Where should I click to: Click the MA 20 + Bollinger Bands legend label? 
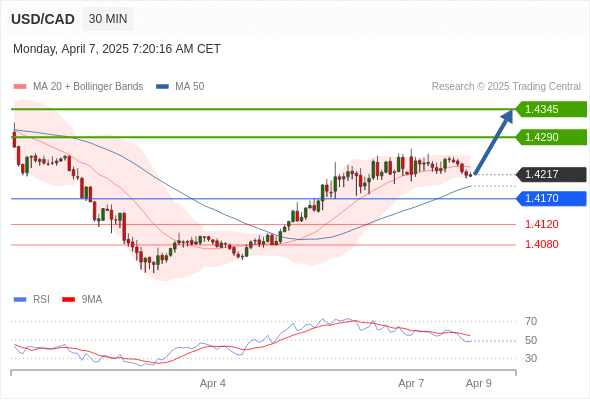pyautogui.click(x=88, y=87)
